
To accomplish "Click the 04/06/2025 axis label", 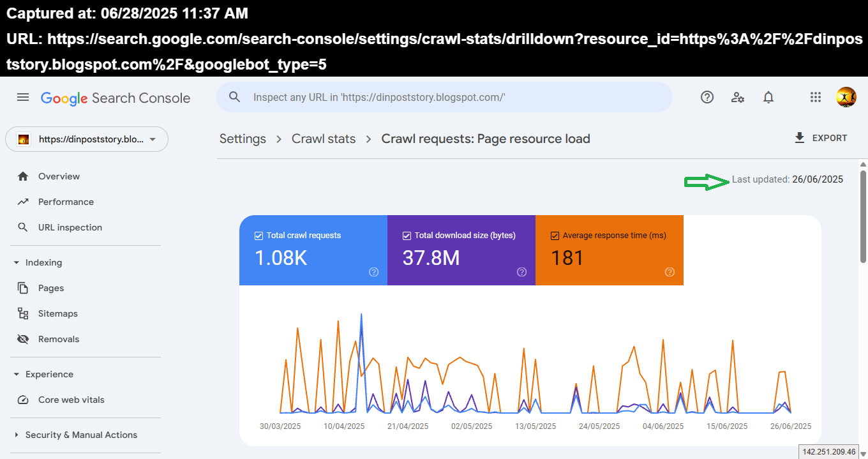I will (x=663, y=426).
